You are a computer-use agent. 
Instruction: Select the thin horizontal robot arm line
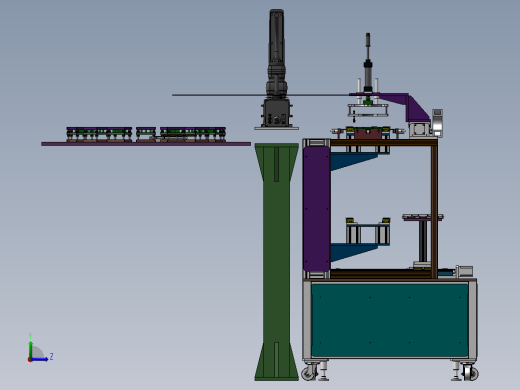(260, 95)
